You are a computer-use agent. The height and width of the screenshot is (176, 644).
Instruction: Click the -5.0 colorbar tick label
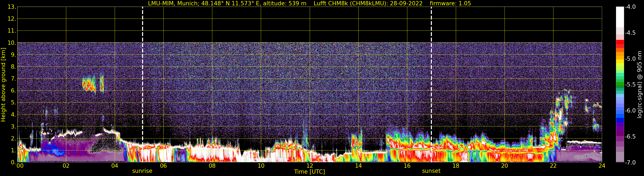pos(630,59)
